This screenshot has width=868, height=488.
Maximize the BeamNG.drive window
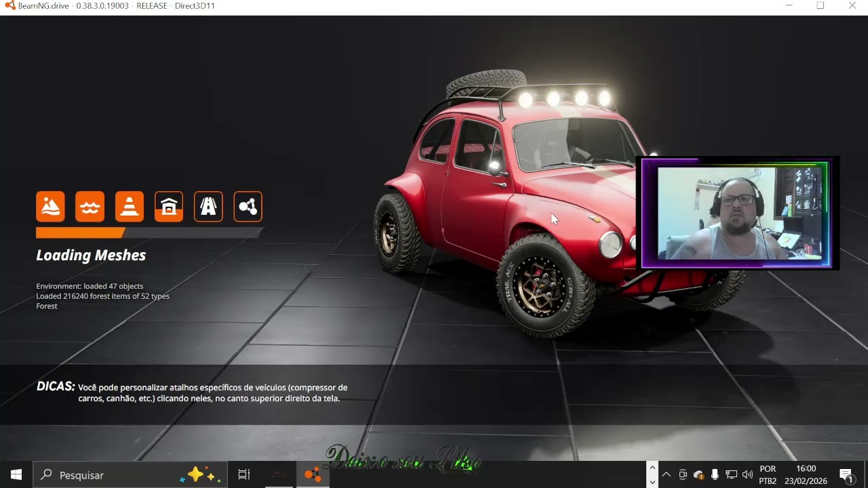821,5
